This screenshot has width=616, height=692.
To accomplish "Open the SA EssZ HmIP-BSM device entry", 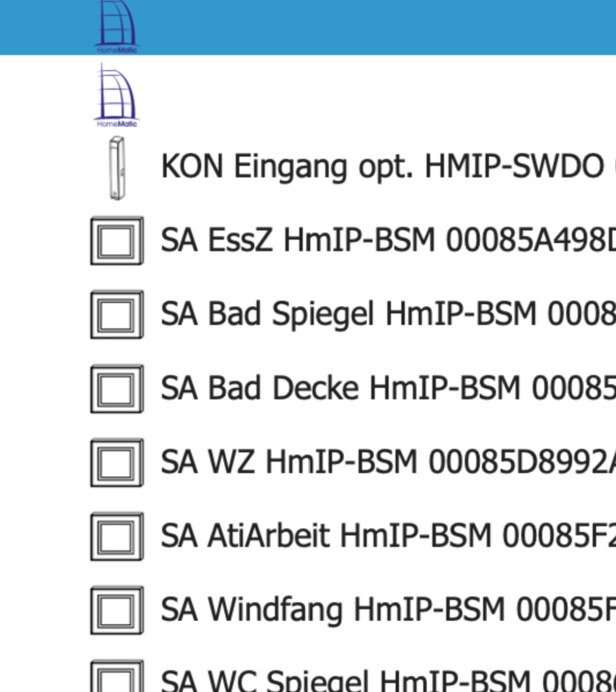I will click(x=388, y=240).
